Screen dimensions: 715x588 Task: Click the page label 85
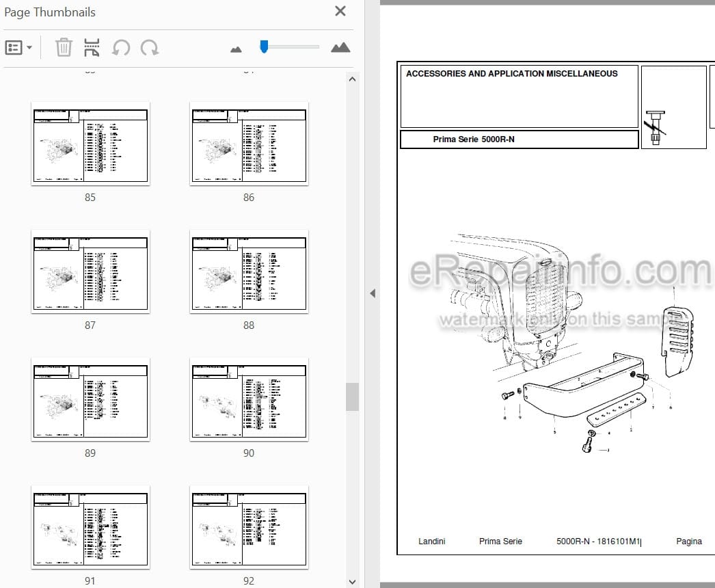90,198
